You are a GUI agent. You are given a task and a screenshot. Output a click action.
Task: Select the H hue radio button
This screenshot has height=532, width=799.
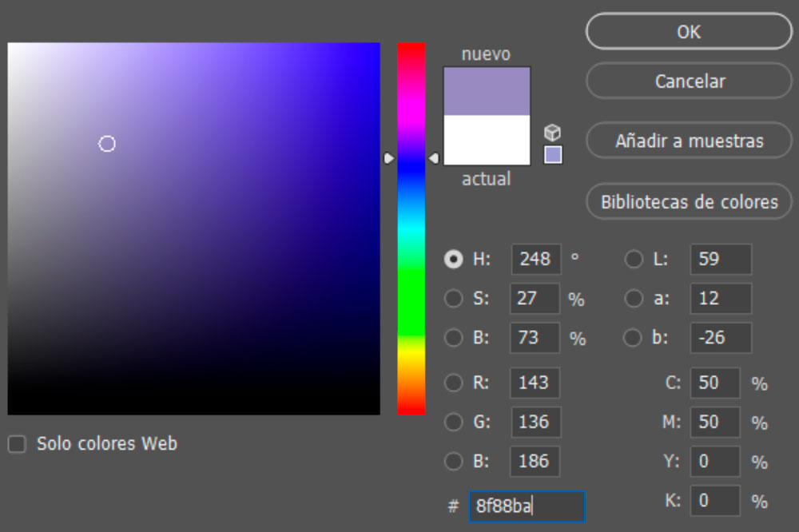point(454,260)
